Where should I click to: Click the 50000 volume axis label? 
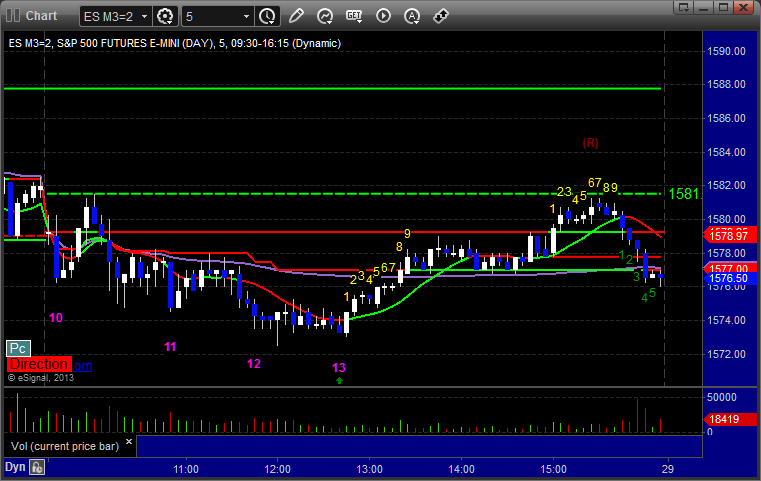pyautogui.click(x=722, y=397)
